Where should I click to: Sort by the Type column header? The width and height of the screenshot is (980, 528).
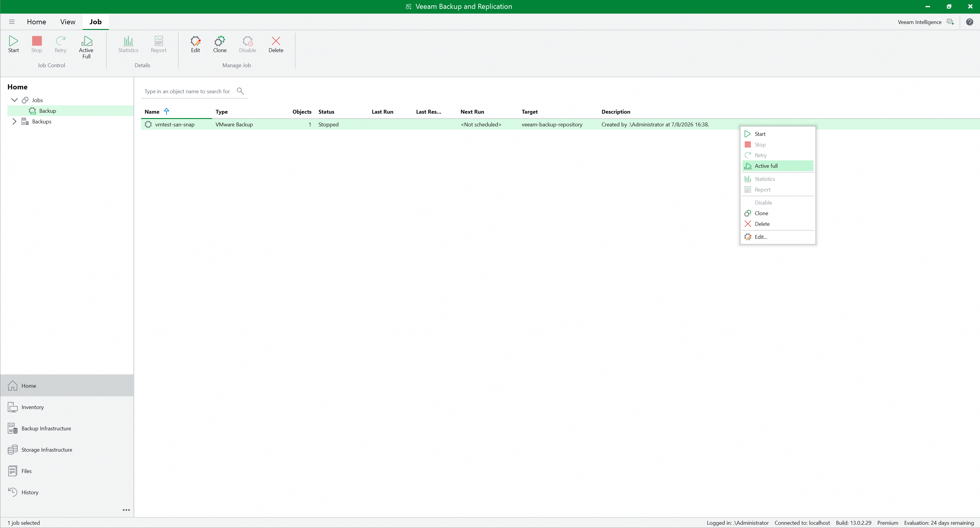pyautogui.click(x=222, y=112)
